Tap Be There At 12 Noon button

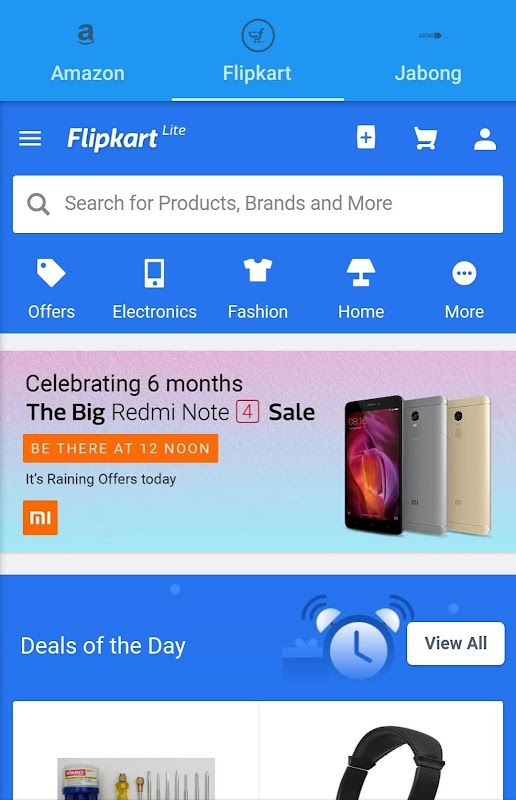tap(120, 448)
